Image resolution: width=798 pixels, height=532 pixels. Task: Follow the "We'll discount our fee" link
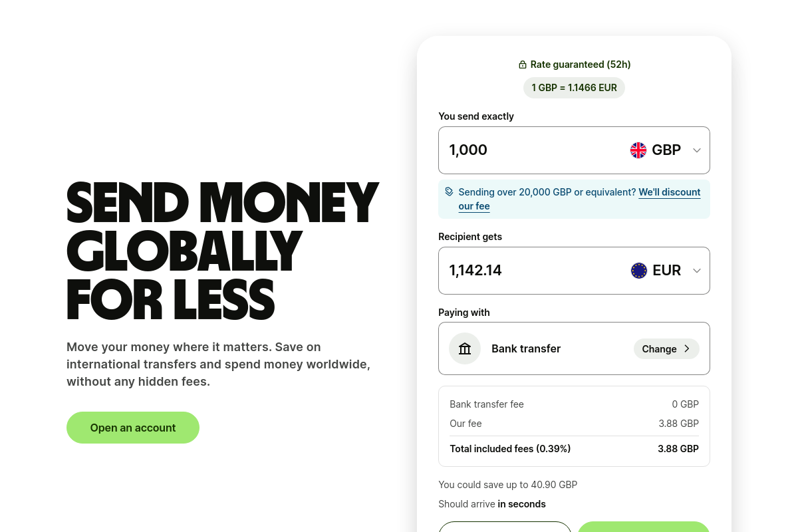click(669, 192)
